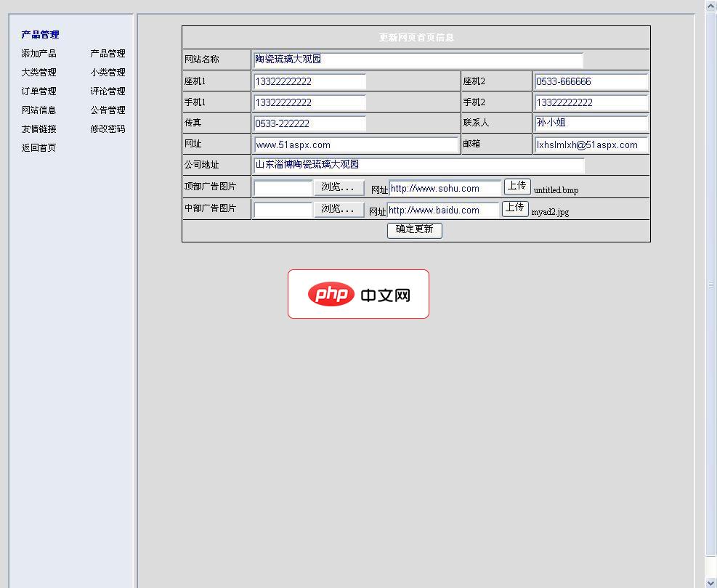
Task: Click the php中文网 logo image
Action: (358, 294)
